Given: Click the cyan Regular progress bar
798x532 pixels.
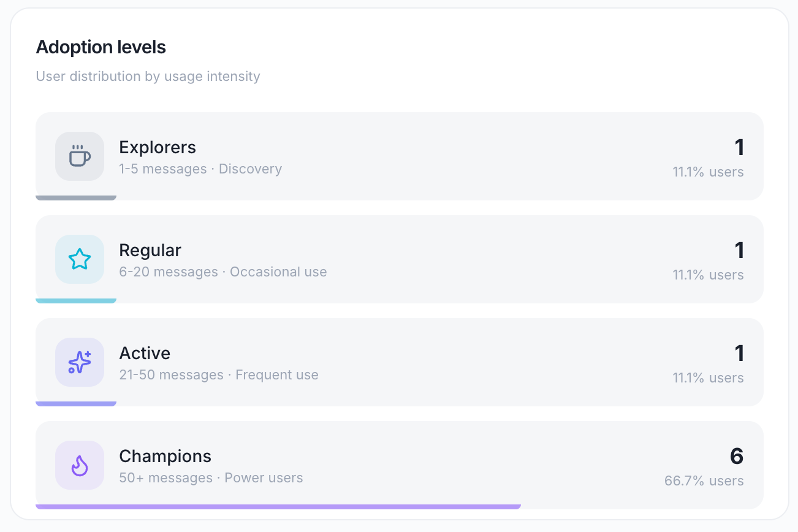Looking at the screenshot, I should click(x=76, y=301).
